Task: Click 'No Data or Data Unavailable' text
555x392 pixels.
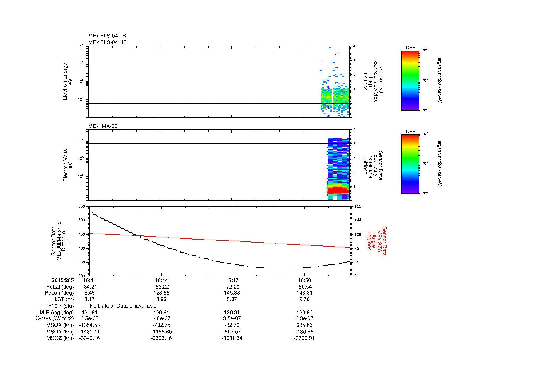Action: tap(123, 306)
